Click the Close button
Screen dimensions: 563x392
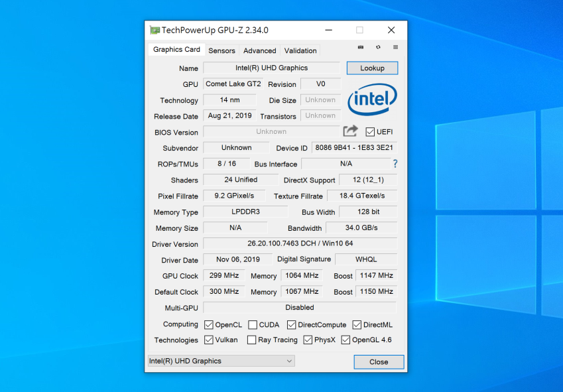[x=379, y=362]
